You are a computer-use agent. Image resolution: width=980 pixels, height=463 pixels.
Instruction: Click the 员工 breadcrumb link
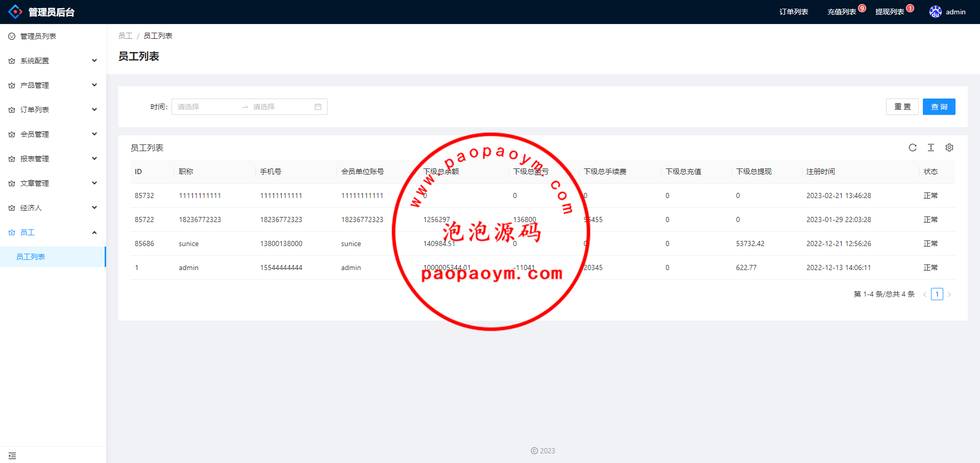pos(125,36)
